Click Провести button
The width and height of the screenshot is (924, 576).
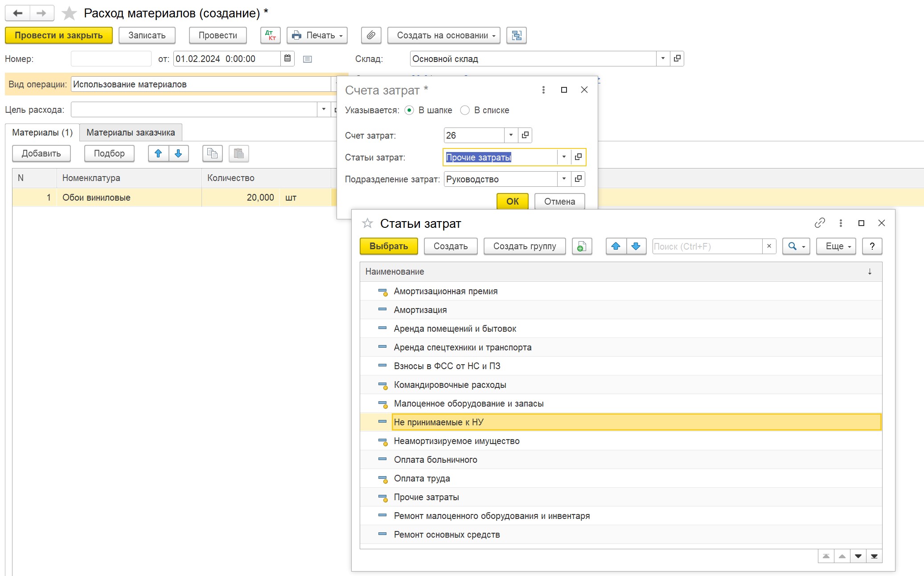point(218,35)
